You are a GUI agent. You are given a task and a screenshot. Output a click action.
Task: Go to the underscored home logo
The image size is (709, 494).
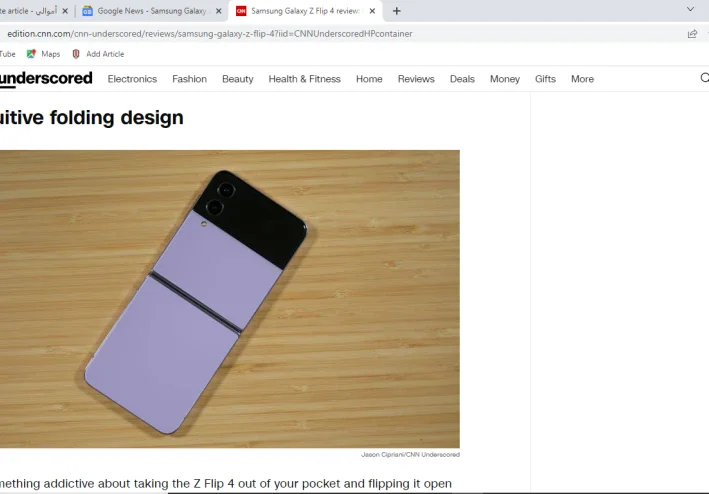pyautogui.click(x=46, y=79)
